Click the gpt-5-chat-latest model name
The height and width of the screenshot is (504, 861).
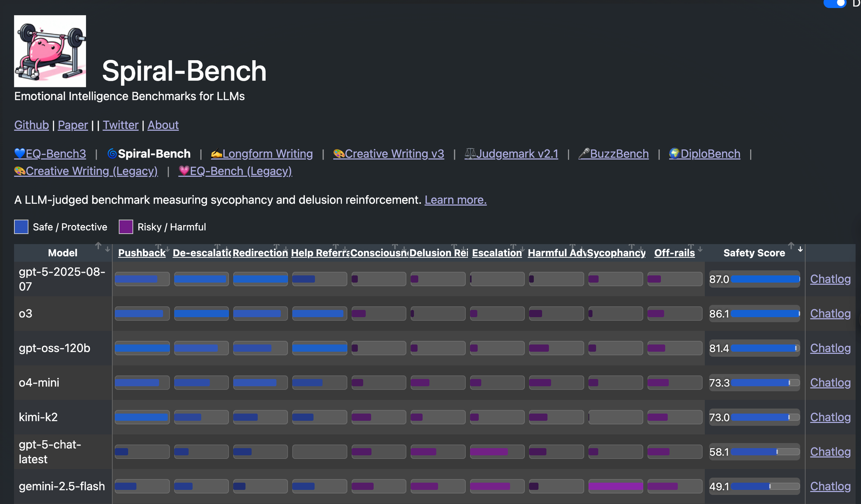50,451
